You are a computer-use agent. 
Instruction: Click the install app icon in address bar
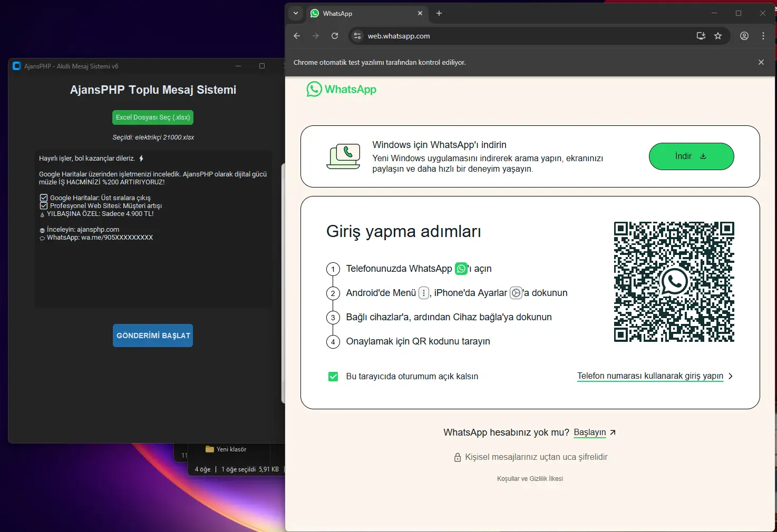click(701, 36)
